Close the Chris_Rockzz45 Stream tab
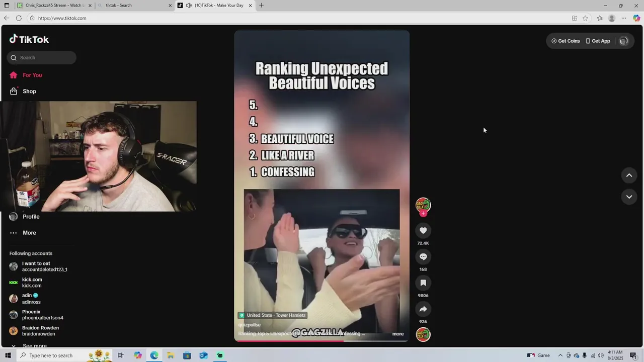Screen dimensions: 644x362 (x=90, y=6)
